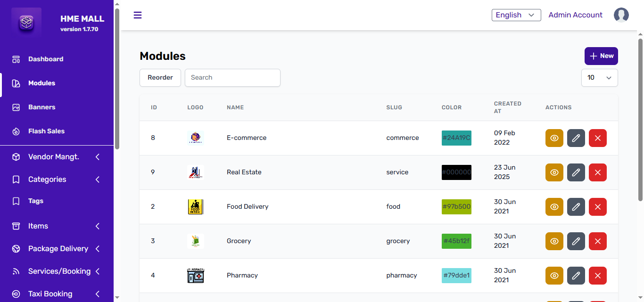Open the rows-per-page dropdown showing 10

point(599,78)
